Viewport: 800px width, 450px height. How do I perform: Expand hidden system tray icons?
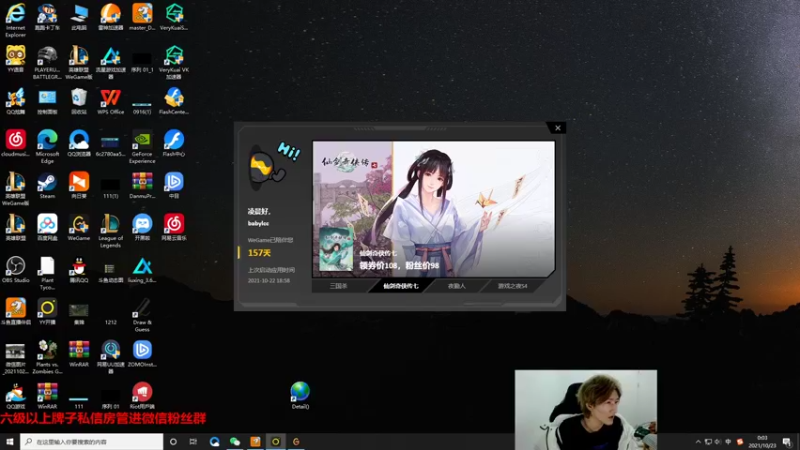pos(698,442)
